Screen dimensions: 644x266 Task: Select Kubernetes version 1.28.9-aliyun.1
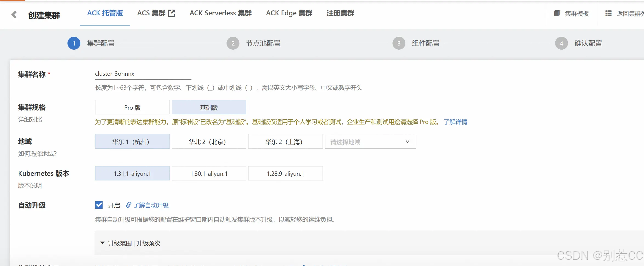click(x=286, y=173)
